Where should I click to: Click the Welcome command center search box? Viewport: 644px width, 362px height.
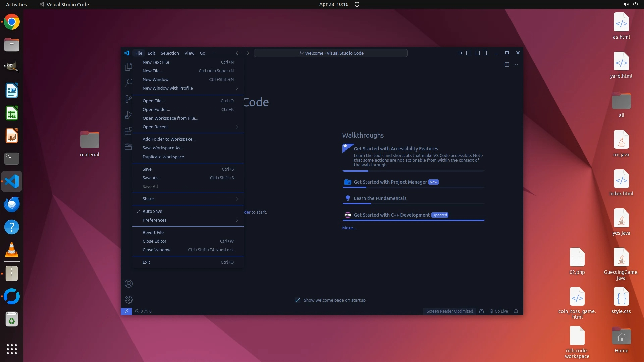click(330, 53)
